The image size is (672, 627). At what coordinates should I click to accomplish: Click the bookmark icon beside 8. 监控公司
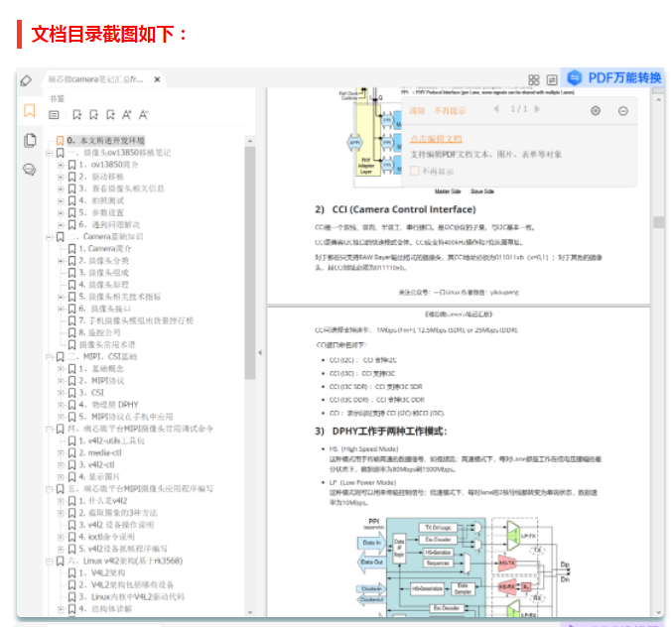72,332
